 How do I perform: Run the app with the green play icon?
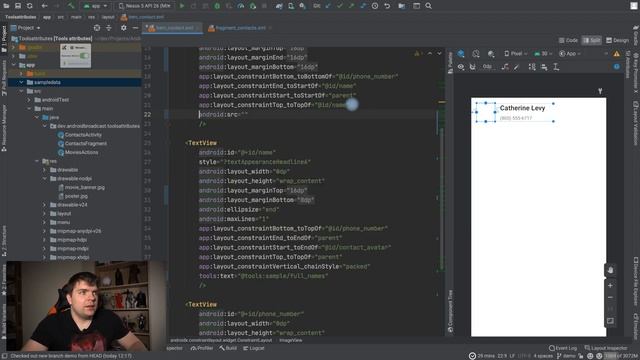[182, 6]
